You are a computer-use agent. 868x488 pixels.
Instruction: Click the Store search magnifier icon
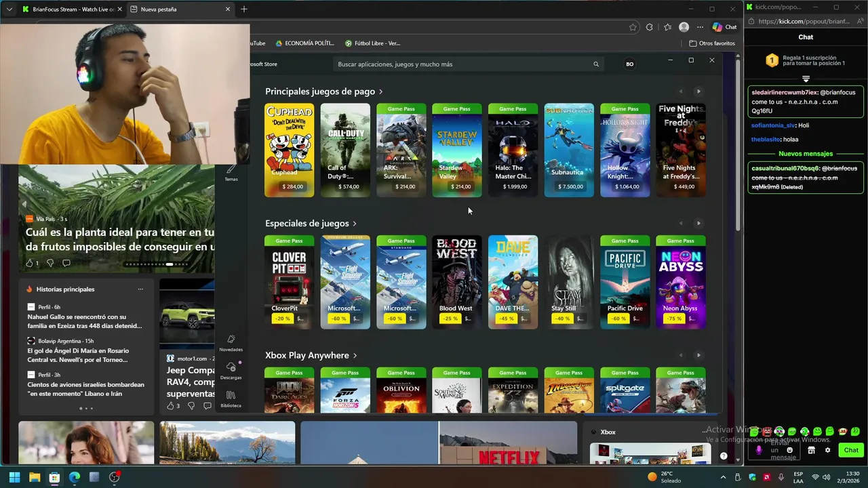click(x=596, y=64)
